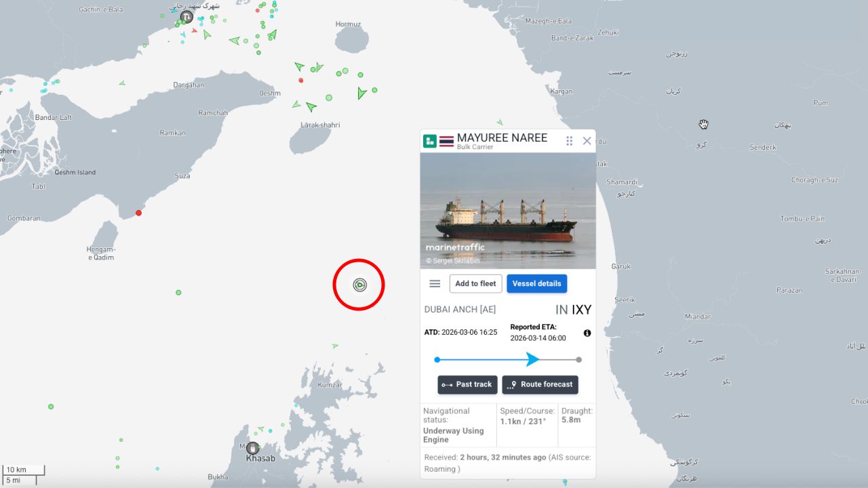Click the green vessel dot south of Hengam

(178, 292)
